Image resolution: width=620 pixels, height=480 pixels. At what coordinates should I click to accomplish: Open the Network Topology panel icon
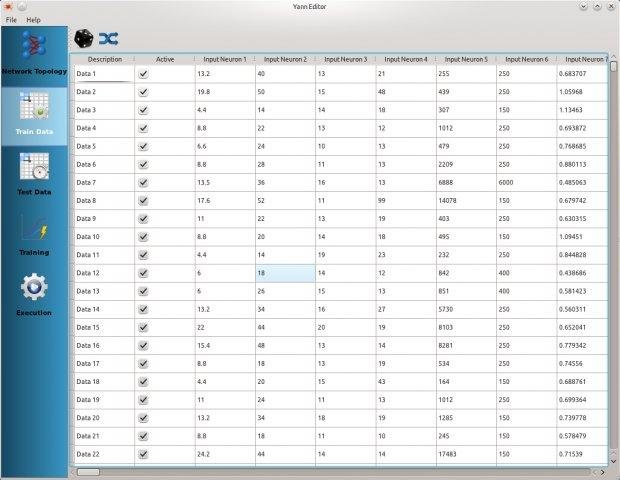coord(35,47)
